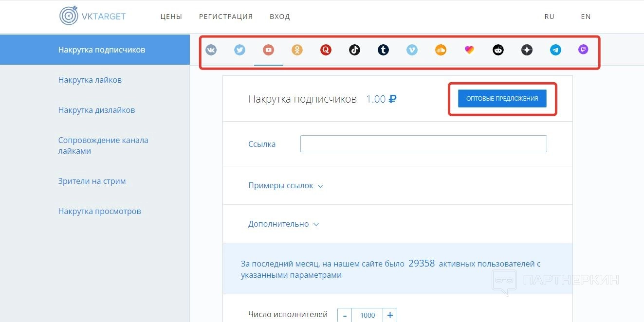644x322 pixels.
Task: Click the 1.00 ₽ price text
Action: pyautogui.click(x=381, y=99)
